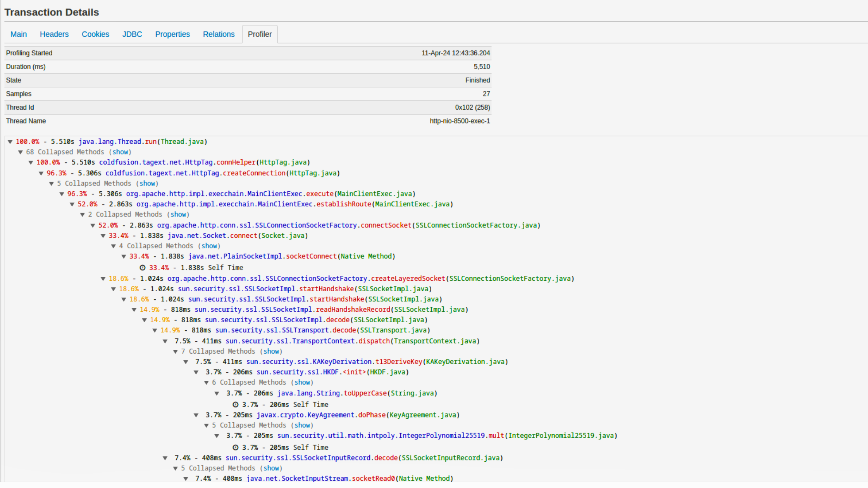Collapse the TransportContext.dispatch node

[x=165, y=341]
